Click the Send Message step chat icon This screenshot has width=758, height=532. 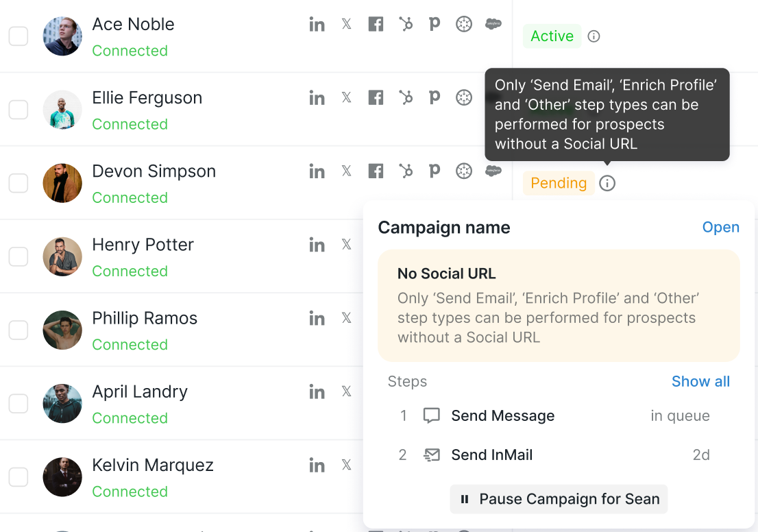coord(431,416)
